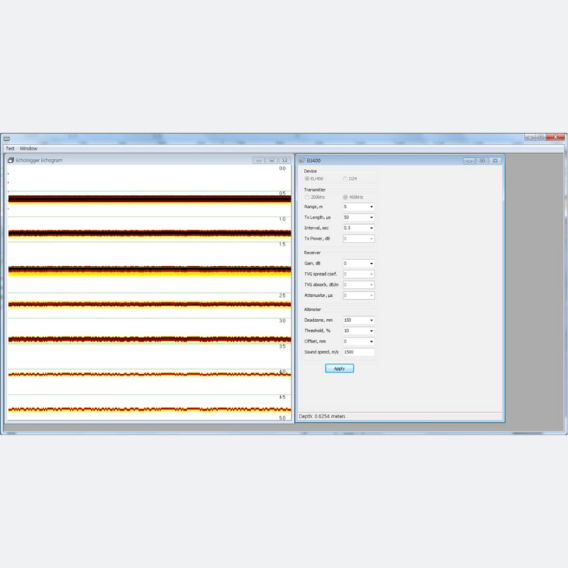Click the 5.0 depth scale label
Image resolution: width=568 pixels, height=568 pixels.
point(282,418)
